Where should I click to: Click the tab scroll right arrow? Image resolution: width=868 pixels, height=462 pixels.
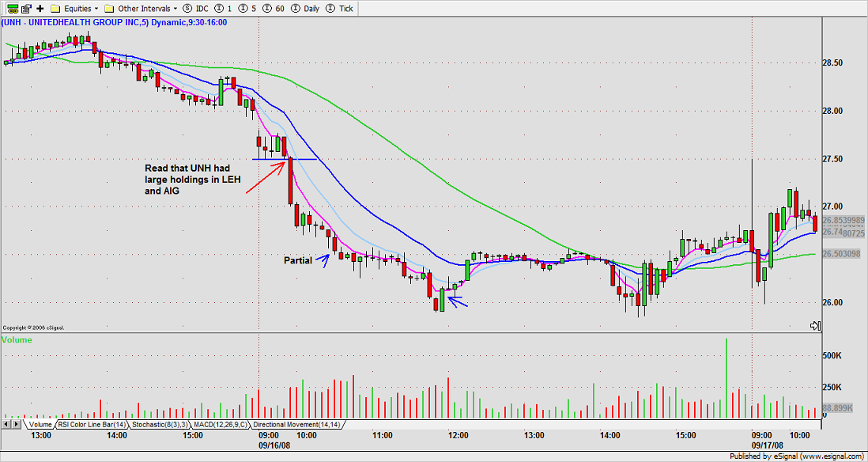17,424
